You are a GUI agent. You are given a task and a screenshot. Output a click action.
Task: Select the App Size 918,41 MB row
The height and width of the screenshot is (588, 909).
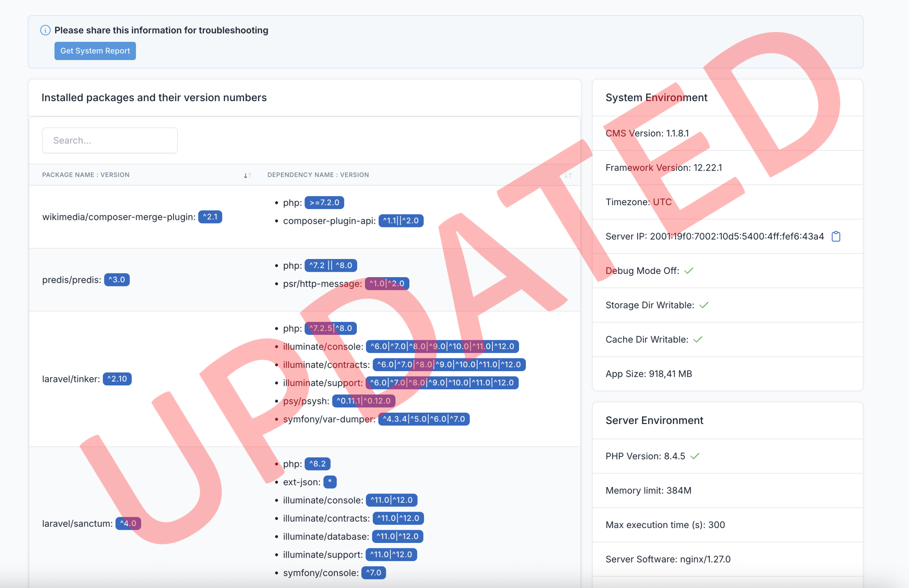click(x=728, y=374)
